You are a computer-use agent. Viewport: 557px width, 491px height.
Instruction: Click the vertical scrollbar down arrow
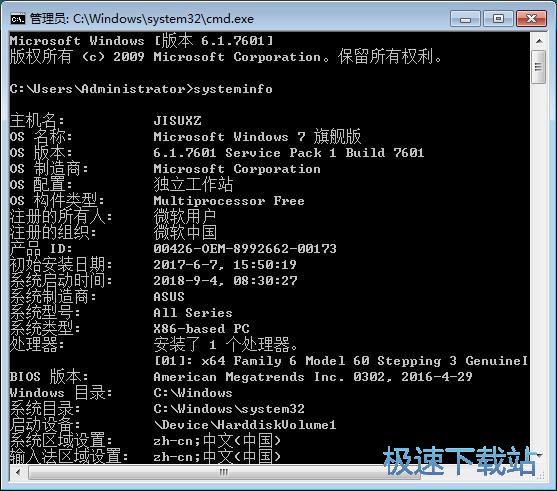[x=539, y=455]
